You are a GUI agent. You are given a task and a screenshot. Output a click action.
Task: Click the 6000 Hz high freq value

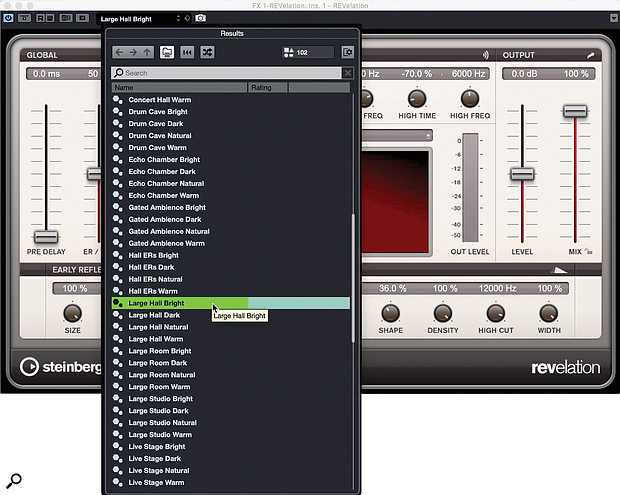tap(469, 74)
